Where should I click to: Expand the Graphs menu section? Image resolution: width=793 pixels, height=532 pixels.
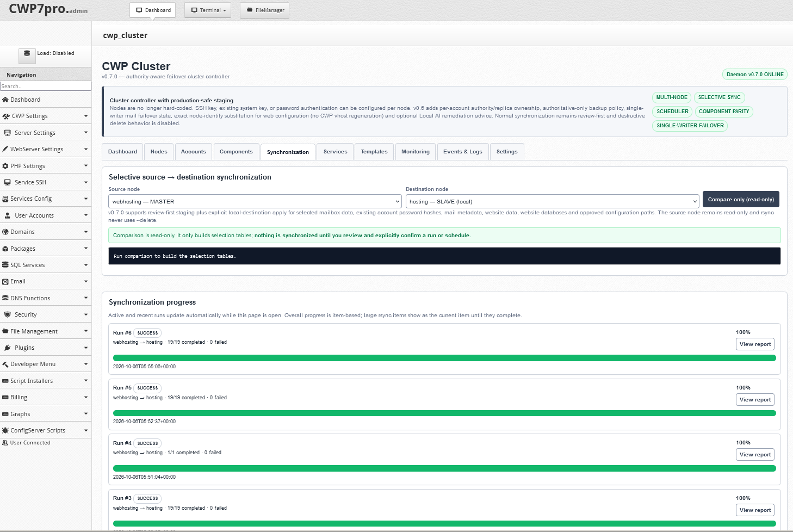coord(46,414)
